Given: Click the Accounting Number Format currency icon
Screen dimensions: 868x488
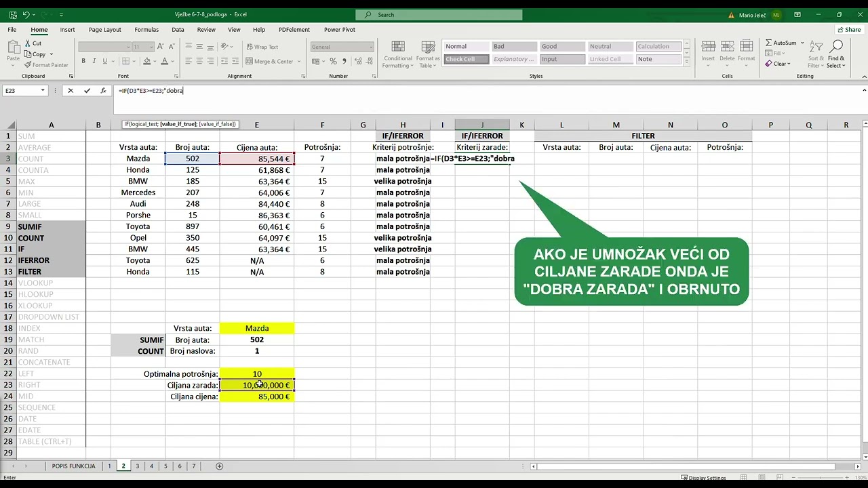Looking at the screenshot, I should tap(315, 61).
